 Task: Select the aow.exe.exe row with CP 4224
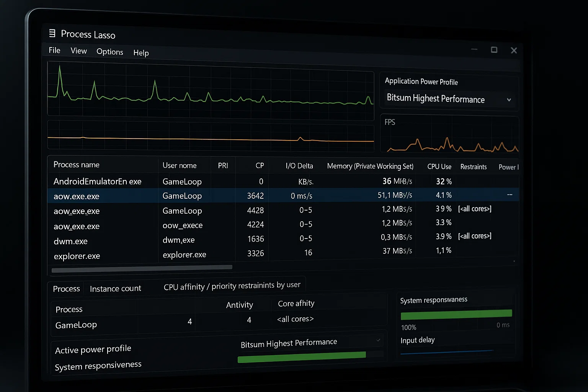coord(283,224)
